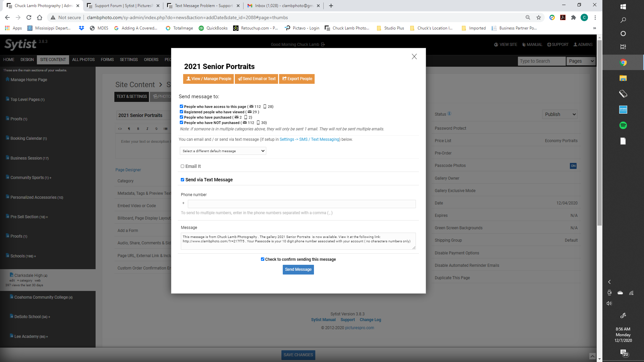Open the Sytist Manual footer link

point(323,320)
